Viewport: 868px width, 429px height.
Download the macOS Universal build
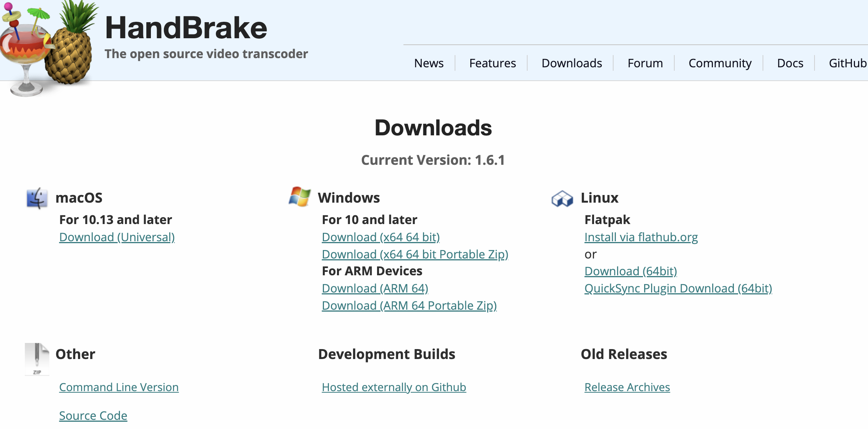(x=117, y=237)
